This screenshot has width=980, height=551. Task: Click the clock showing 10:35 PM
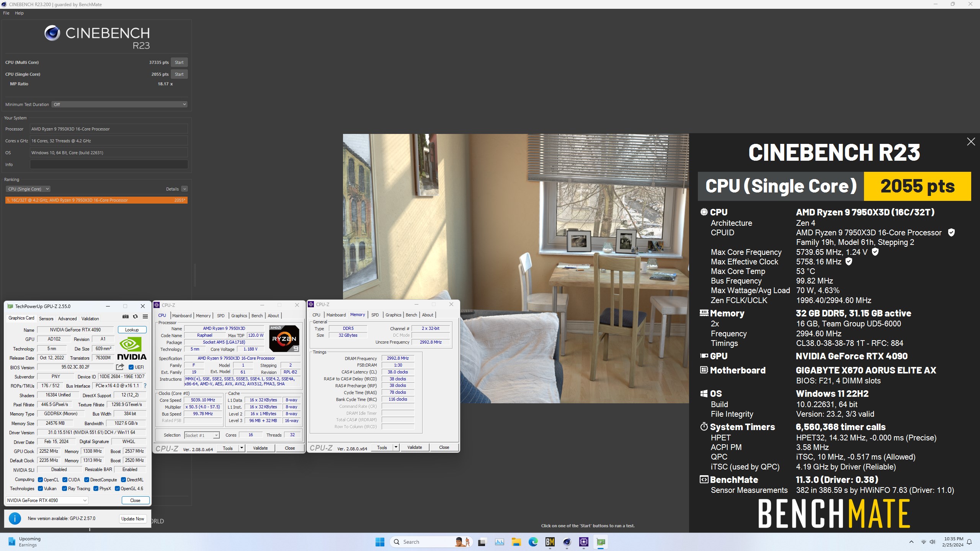click(x=954, y=539)
